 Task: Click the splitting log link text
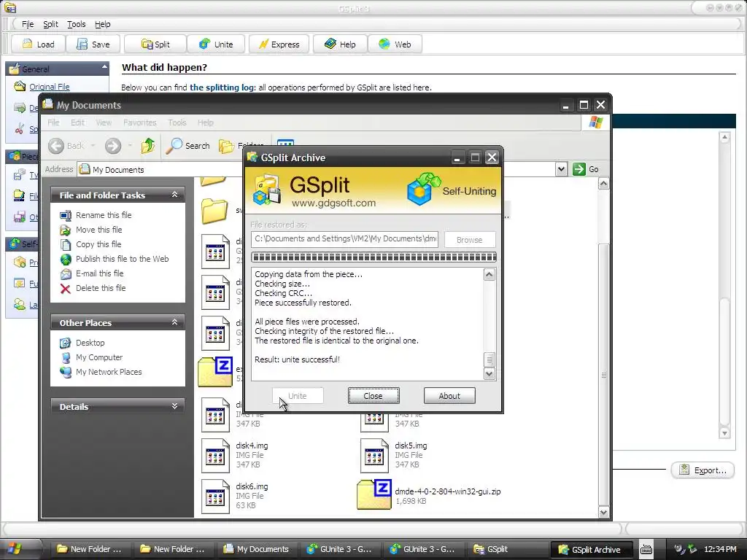[x=222, y=87]
